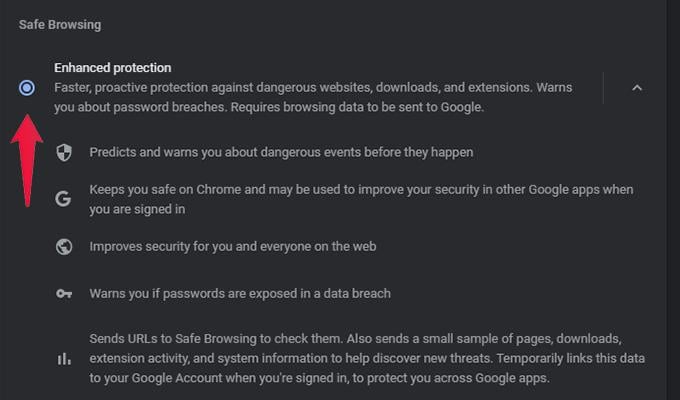Viewport: 680px width, 400px height.
Task: Click the Enhanced protection title
Action: [113, 68]
